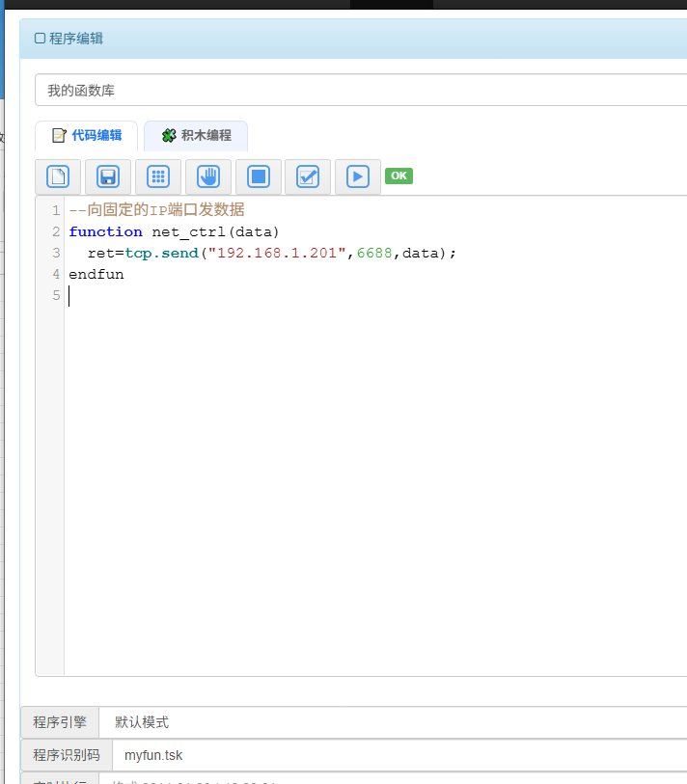The height and width of the screenshot is (784, 687).
Task: Click line number 1 in gutter
Action: coord(56,210)
